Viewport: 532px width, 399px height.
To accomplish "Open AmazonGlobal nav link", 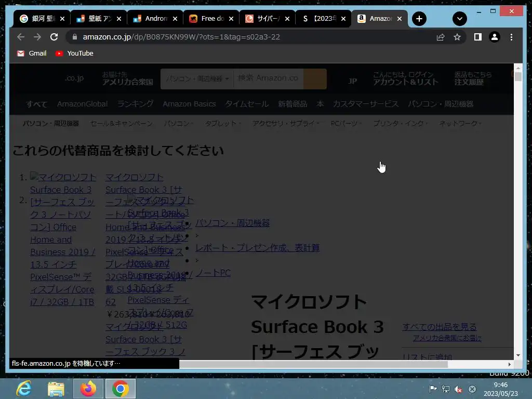I will (x=83, y=104).
